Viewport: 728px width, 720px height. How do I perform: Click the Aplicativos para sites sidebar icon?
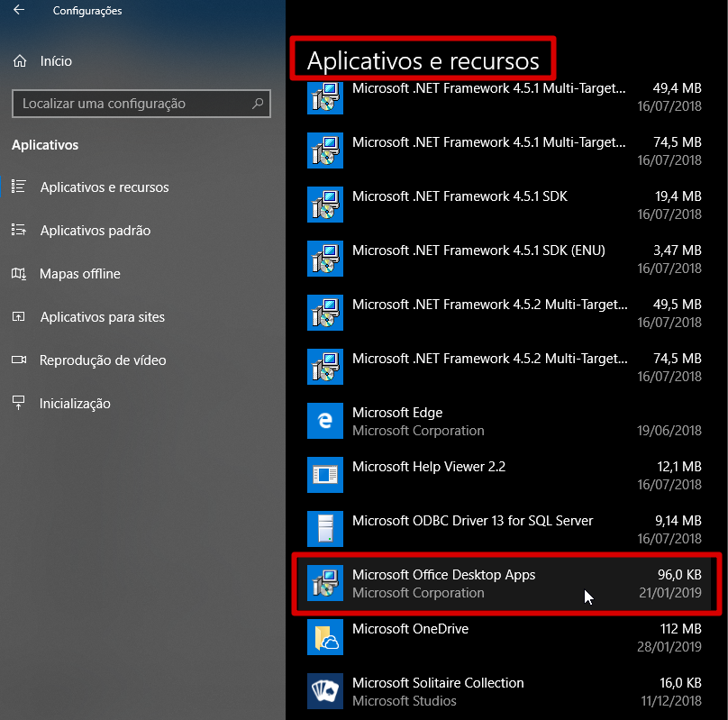click(19, 316)
